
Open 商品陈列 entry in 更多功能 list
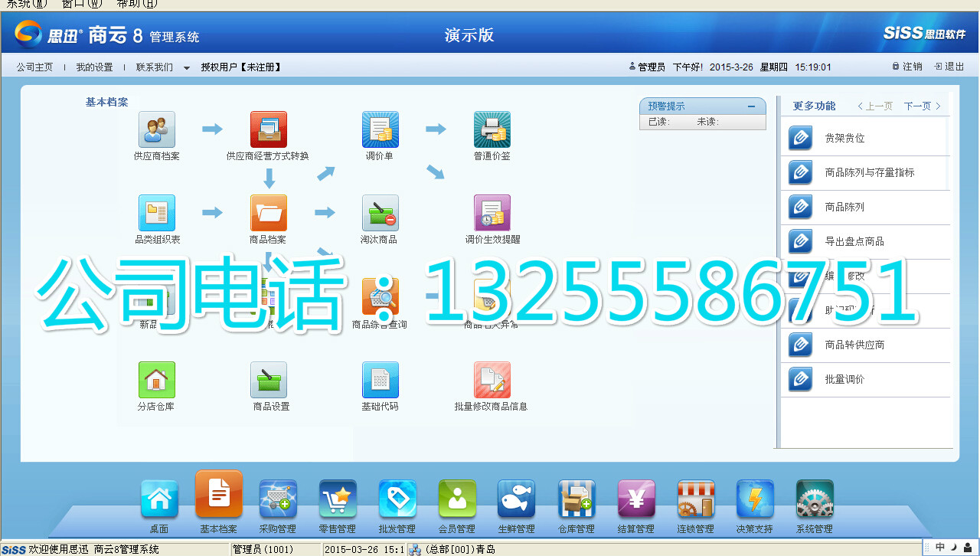click(865, 208)
